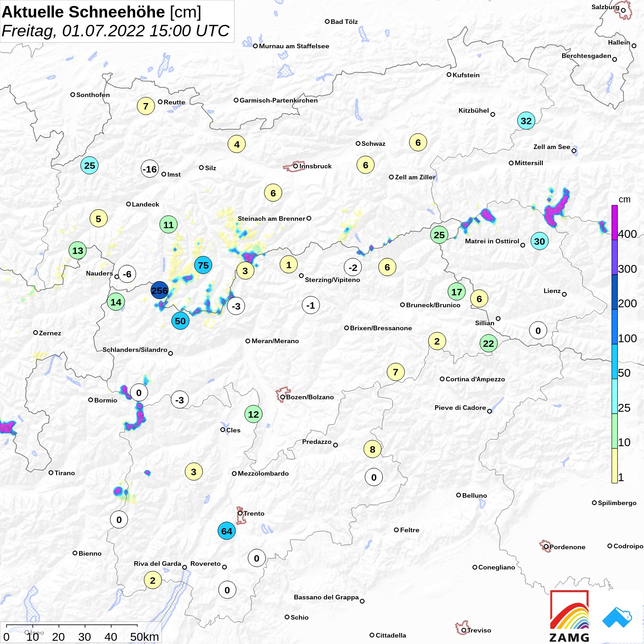Click the 'Pieve di Cadore' label
This screenshot has height=644, width=644.
point(460,408)
